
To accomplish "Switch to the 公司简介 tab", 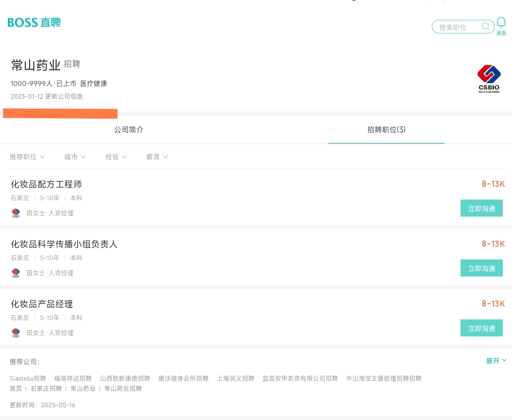I will [129, 129].
